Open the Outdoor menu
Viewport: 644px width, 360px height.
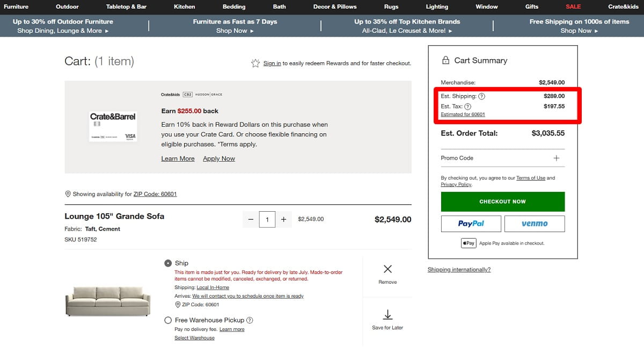tap(67, 6)
